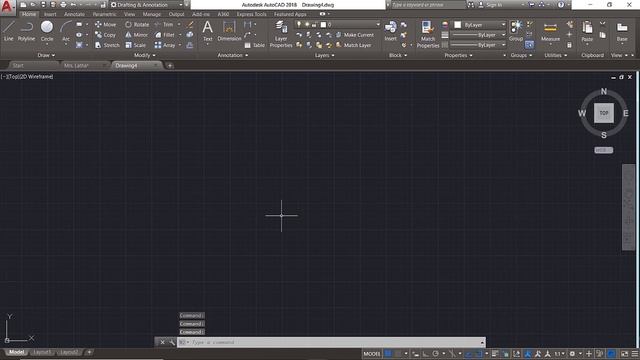
Task: Activate the Array command
Action: pos(165,45)
